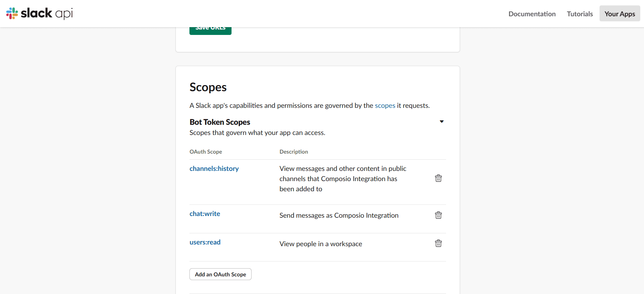644x294 pixels.
Task: Follow the 'scopes' hyperlink in description
Action: (x=385, y=105)
